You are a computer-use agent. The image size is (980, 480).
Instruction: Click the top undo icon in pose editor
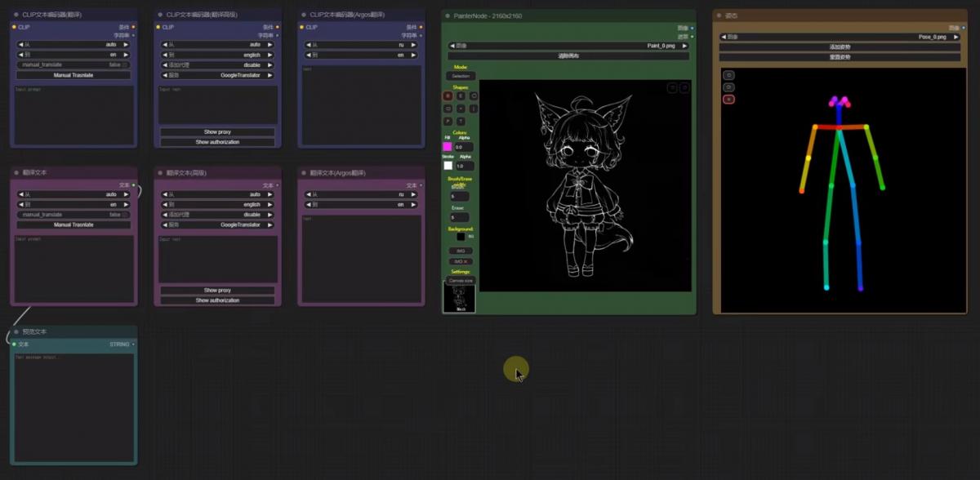pos(728,74)
